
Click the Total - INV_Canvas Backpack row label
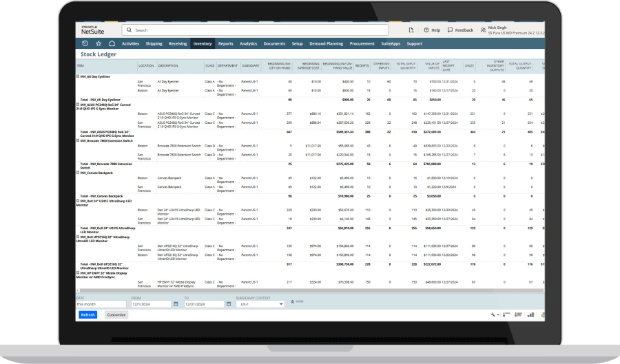102,196
